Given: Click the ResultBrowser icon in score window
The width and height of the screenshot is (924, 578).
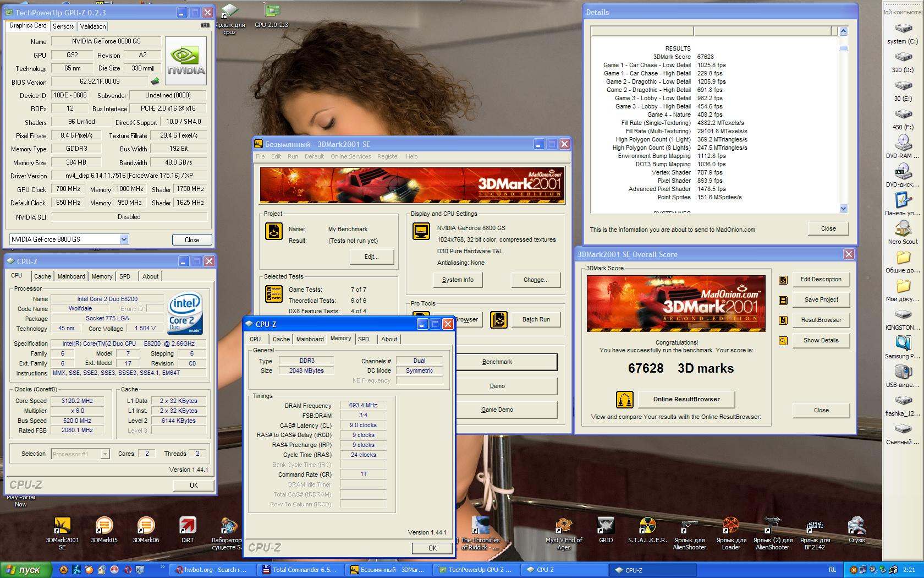Looking at the screenshot, I should coord(783,320).
